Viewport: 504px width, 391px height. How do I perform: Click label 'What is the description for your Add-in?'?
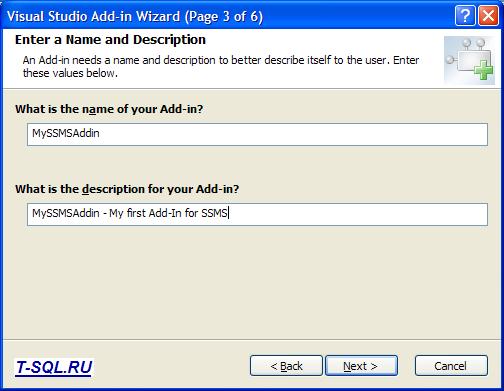tap(127, 189)
